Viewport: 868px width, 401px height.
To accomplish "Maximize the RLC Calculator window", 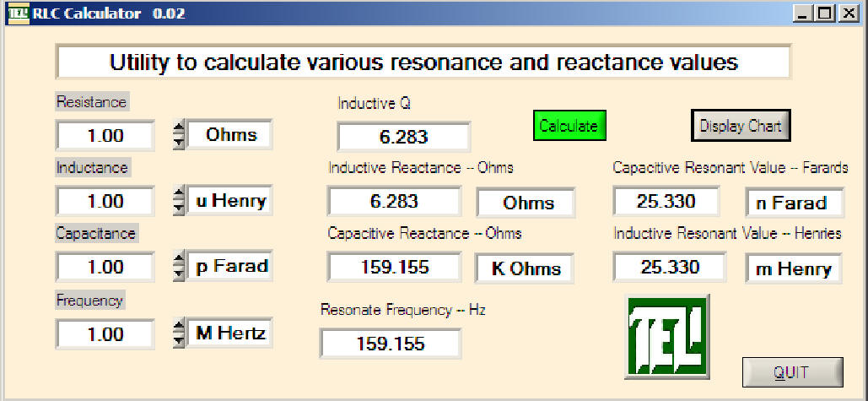I will coord(825,14).
